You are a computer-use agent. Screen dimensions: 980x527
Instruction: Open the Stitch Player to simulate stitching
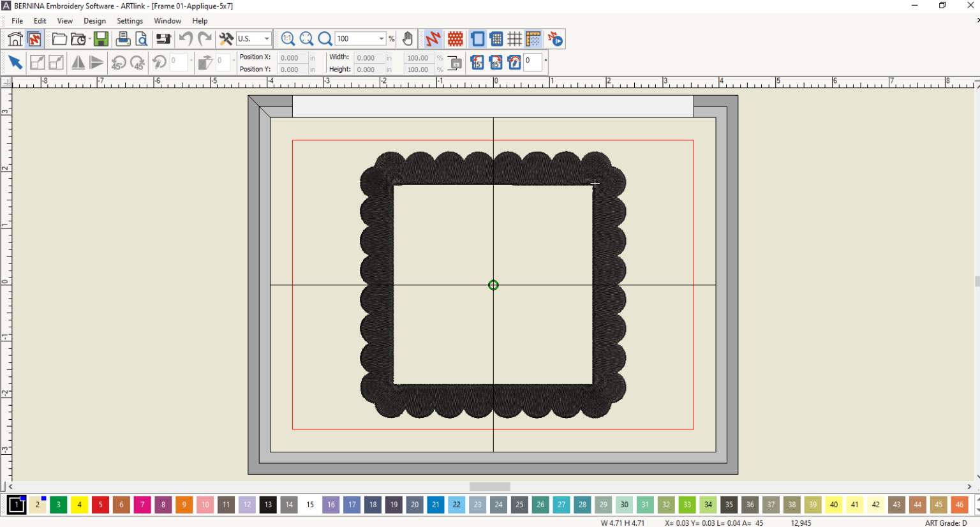556,39
